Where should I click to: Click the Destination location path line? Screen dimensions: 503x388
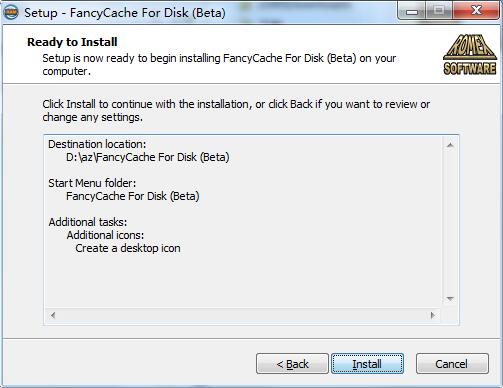point(148,157)
